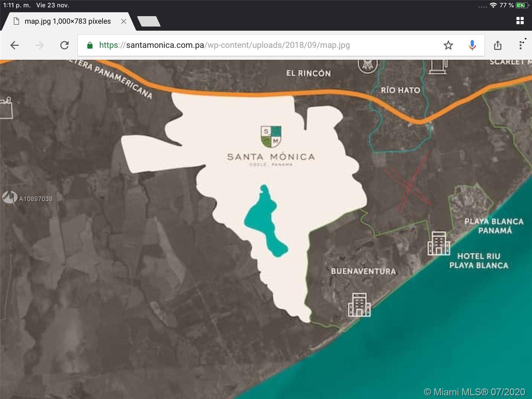Start voice search with microphone icon
Screen dimensions: 532x399
point(472,45)
